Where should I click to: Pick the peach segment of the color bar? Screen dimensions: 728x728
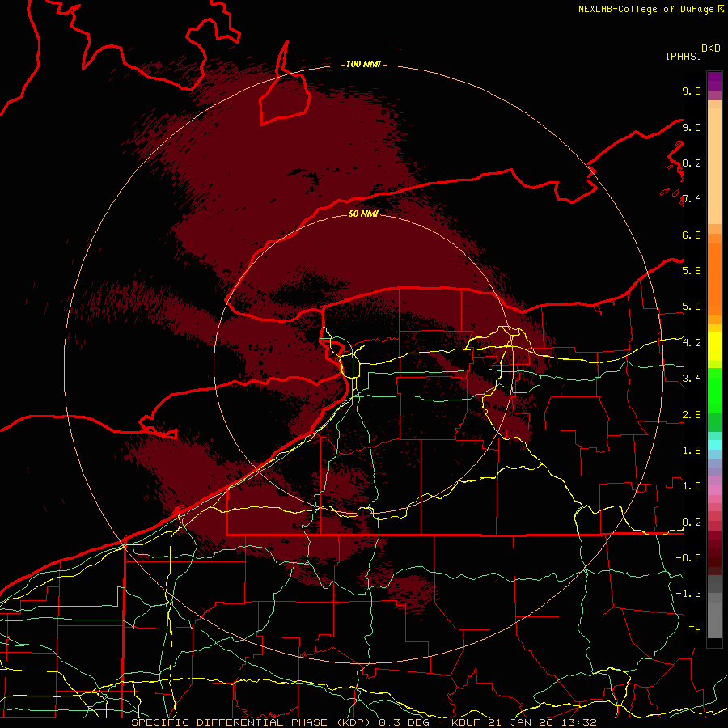pos(714,166)
